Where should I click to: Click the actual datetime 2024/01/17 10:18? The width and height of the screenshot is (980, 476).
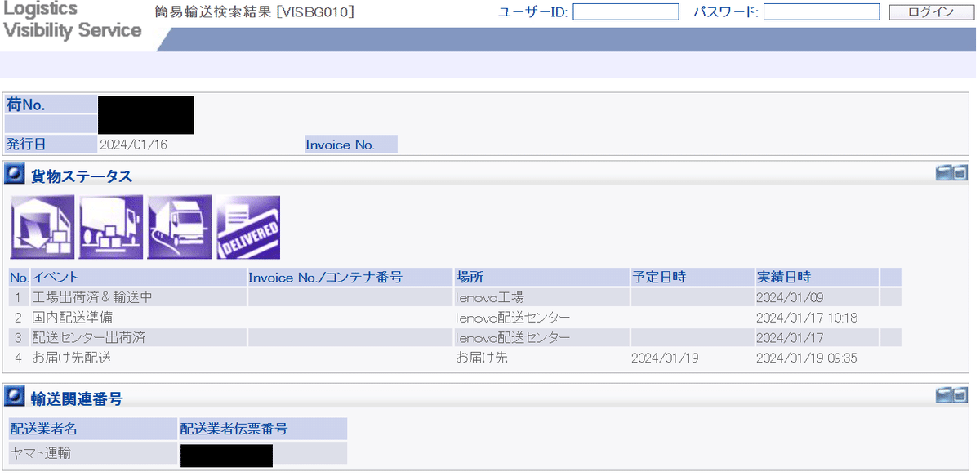pyautogui.click(x=807, y=318)
